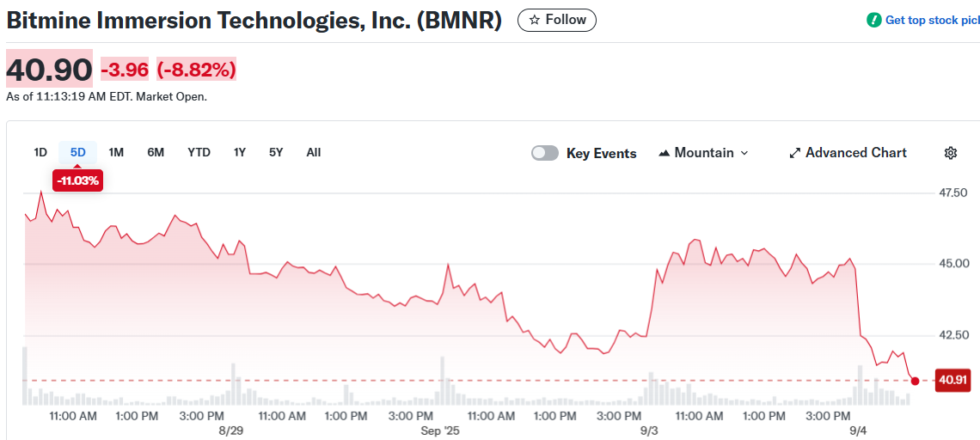
Task: Click the Mountain chart type icon
Action: point(665,153)
